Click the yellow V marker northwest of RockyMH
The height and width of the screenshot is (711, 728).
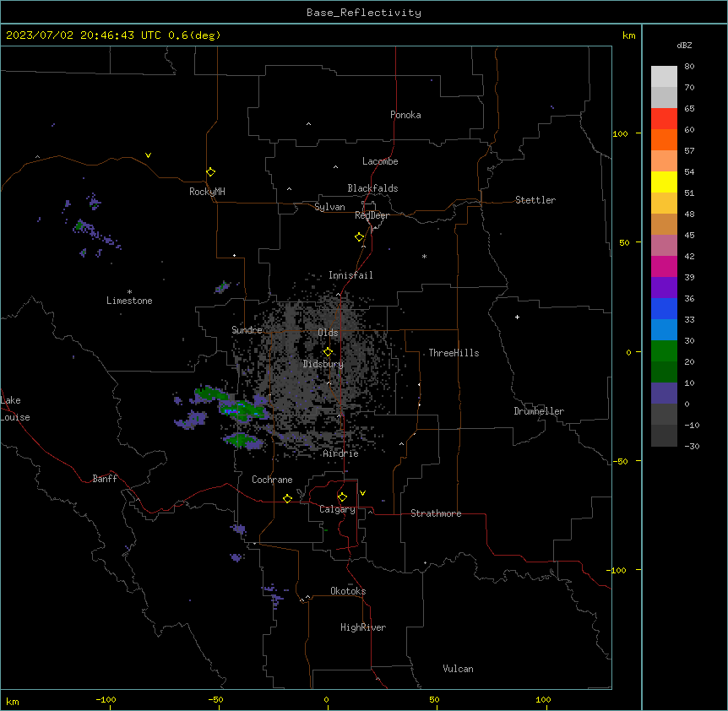pos(148,155)
